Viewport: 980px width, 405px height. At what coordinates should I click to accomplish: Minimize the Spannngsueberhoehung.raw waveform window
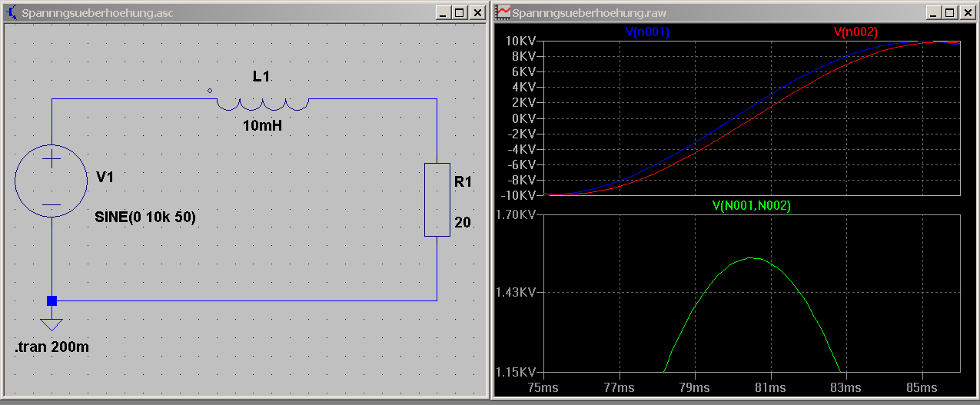934,12
